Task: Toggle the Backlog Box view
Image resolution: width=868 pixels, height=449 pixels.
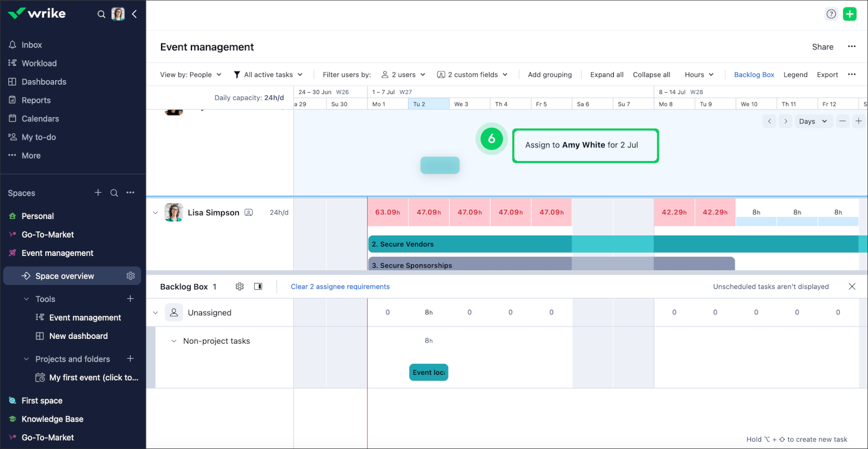Action: [754, 75]
